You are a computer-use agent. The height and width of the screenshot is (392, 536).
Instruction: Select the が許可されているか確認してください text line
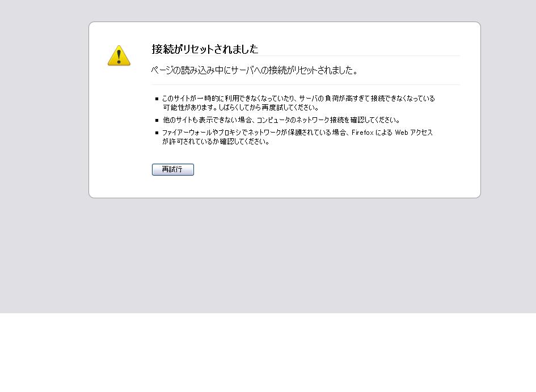coord(216,142)
